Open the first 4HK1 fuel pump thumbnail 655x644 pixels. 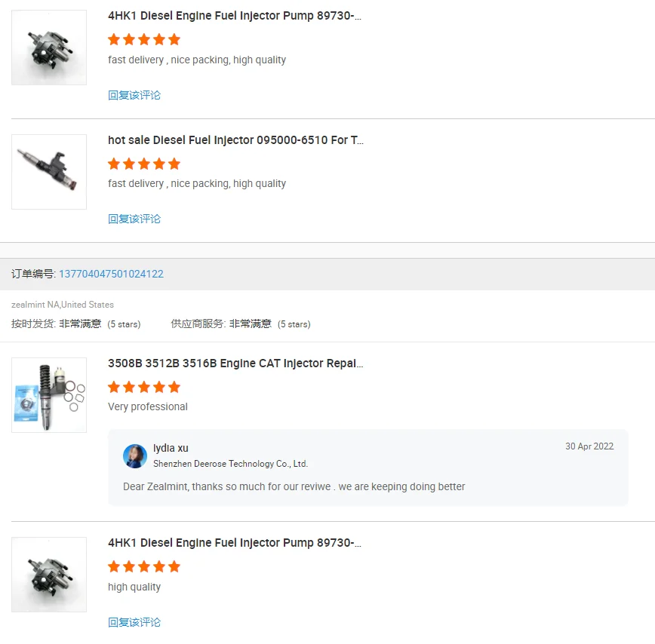49,48
